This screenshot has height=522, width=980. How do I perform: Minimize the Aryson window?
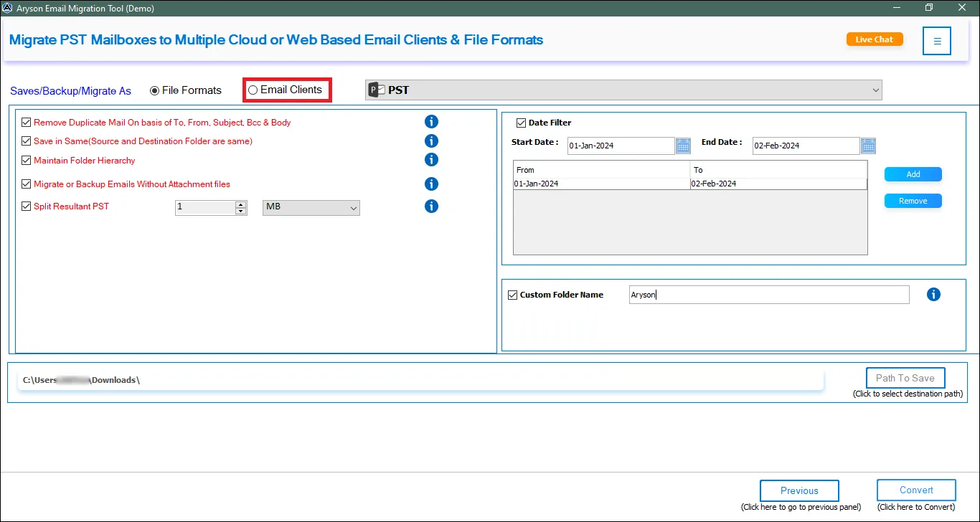[x=896, y=8]
